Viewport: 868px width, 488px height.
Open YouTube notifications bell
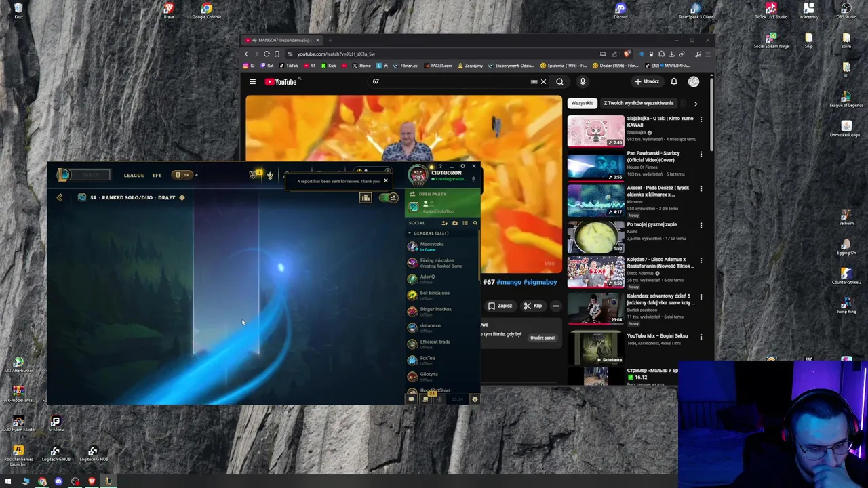pos(674,81)
